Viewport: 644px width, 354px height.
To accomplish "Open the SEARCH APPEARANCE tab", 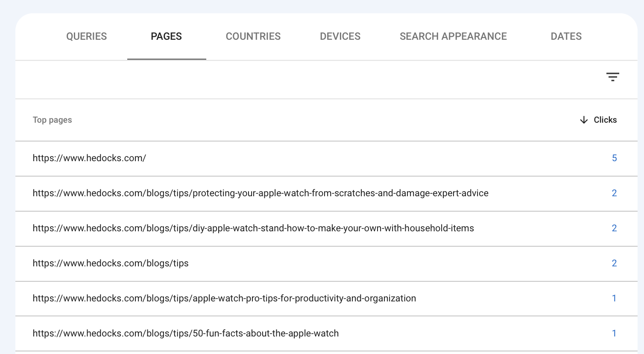I will pyautogui.click(x=453, y=36).
